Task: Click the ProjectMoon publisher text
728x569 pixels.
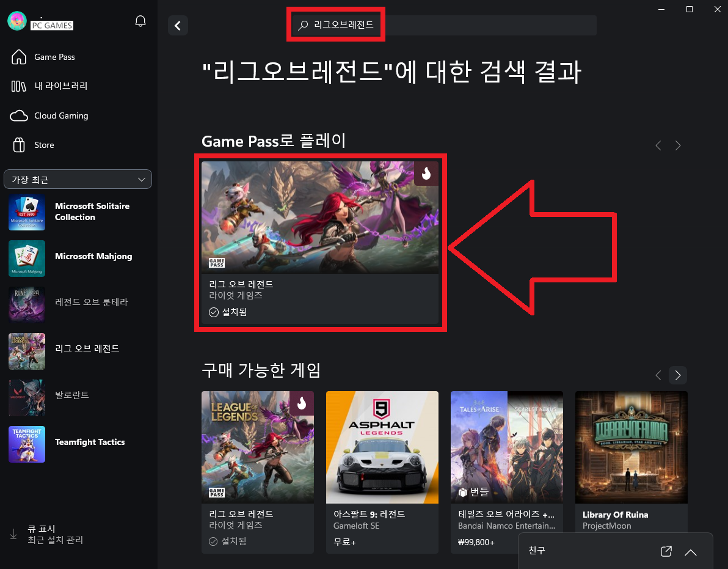Action: tap(607, 526)
